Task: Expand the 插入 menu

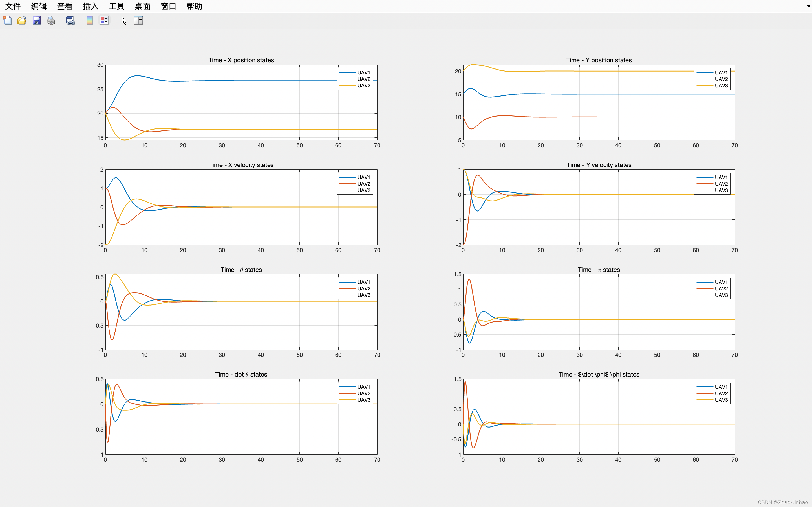Action: pos(91,6)
